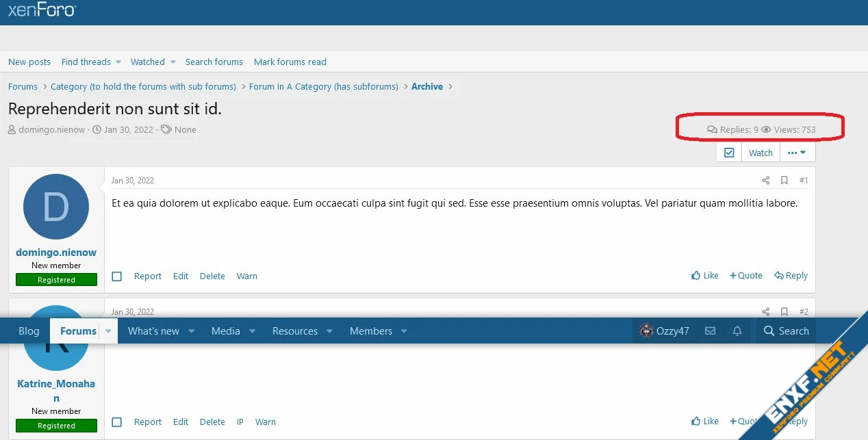
Task: Open the three-dots more options menu
Action: (797, 153)
